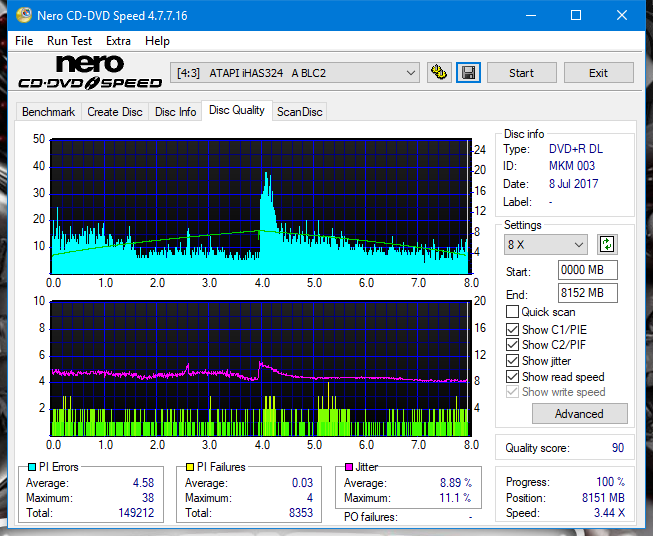Switch to the Disc Info tab

(x=175, y=112)
